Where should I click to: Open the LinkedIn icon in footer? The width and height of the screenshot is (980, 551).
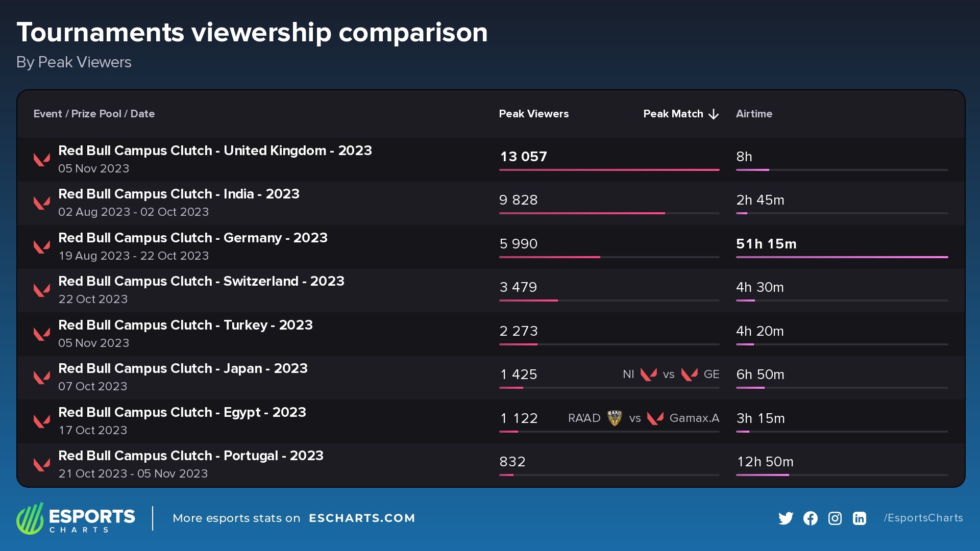[860, 518]
